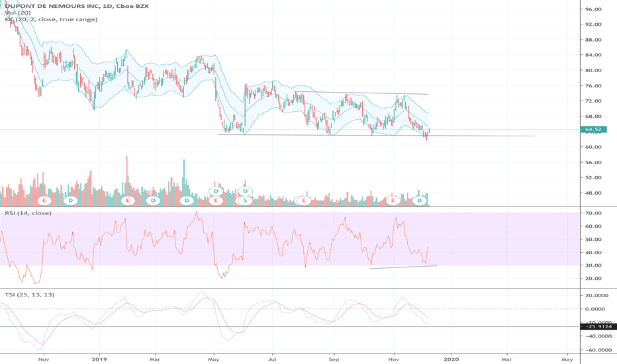Click the dividend D marker above the Mar 2019 label

153,201
